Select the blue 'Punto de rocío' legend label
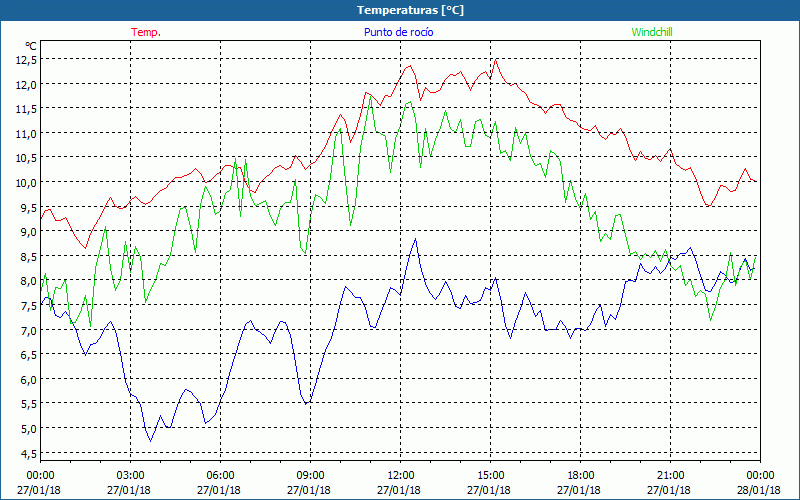The image size is (800, 500). click(x=398, y=32)
